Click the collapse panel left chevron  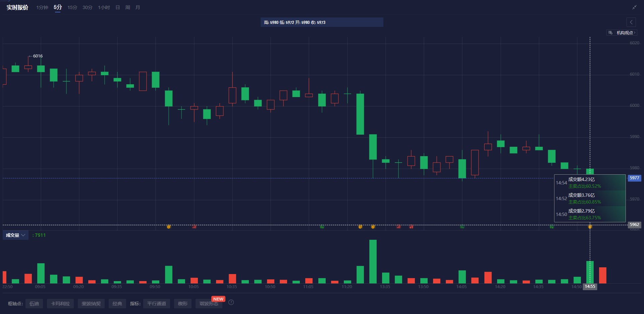pos(631,22)
